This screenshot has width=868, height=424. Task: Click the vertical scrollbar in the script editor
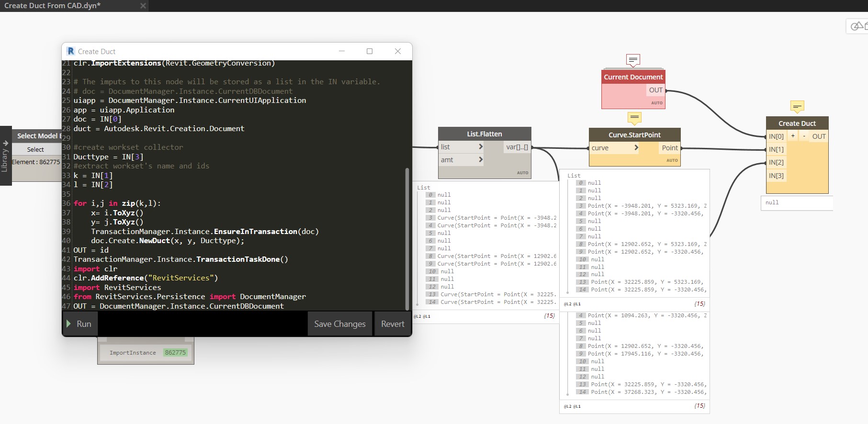pyautogui.click(x=407, y=238)
